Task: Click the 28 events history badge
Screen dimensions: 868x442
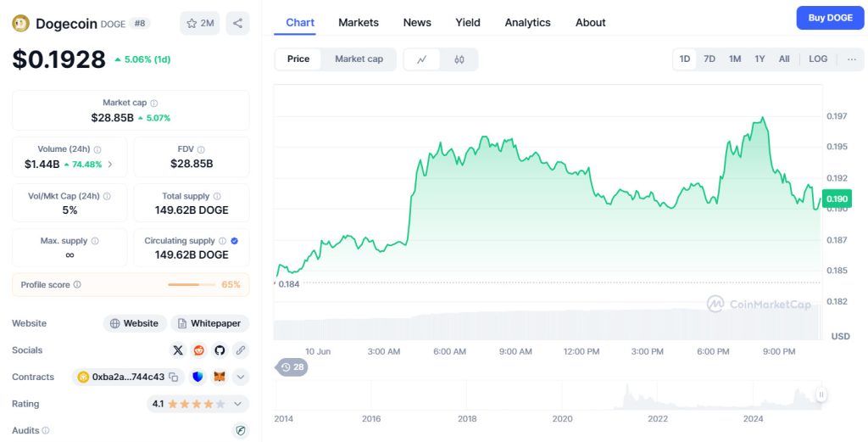Action: (x=292, y=367)
